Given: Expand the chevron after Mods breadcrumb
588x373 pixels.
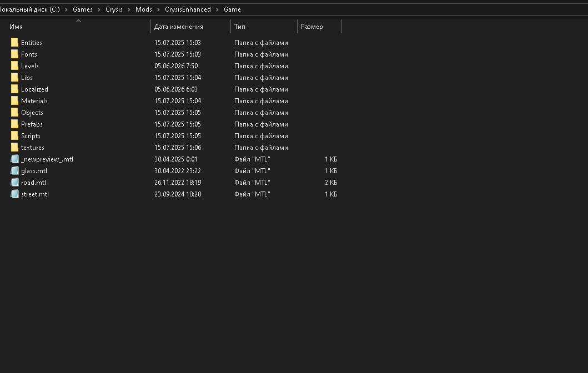Looking at the screenshot, I should 158,9.
